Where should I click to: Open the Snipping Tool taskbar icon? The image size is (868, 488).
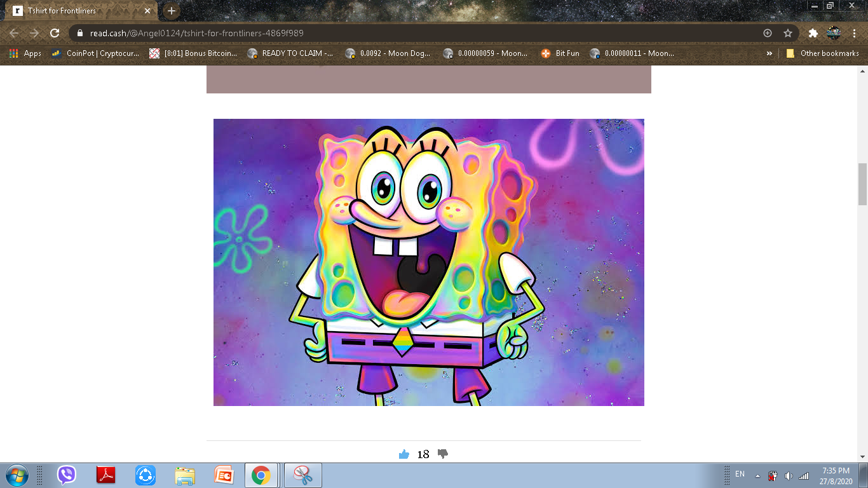click(x=303, y=475)
